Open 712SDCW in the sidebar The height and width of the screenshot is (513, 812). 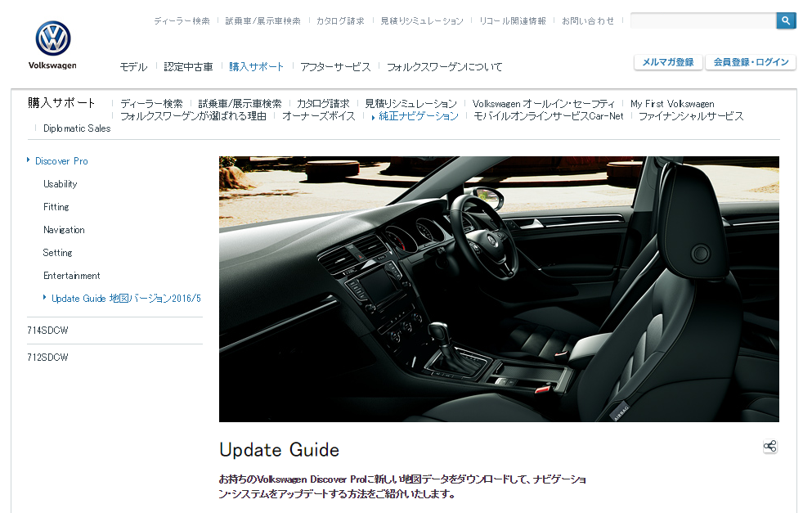coord(47,357)
